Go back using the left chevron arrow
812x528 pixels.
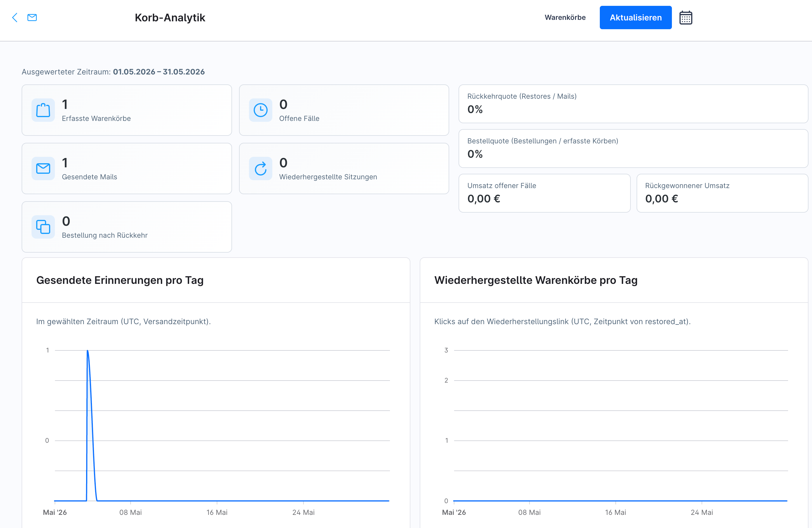point(15,18)
